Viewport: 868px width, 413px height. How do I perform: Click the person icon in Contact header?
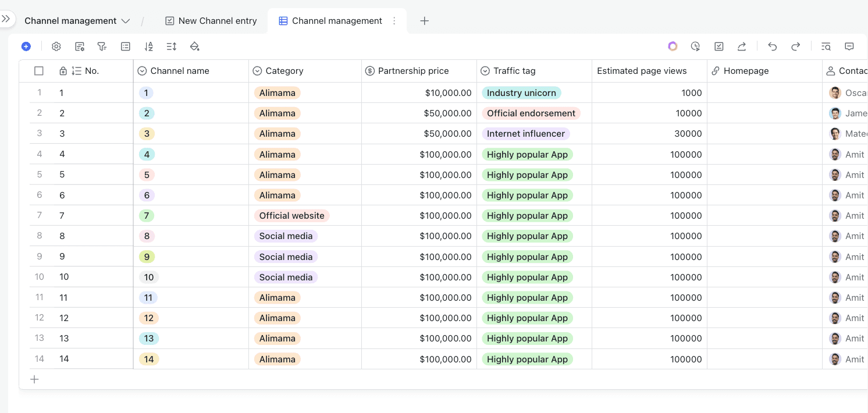coord(831,71)
